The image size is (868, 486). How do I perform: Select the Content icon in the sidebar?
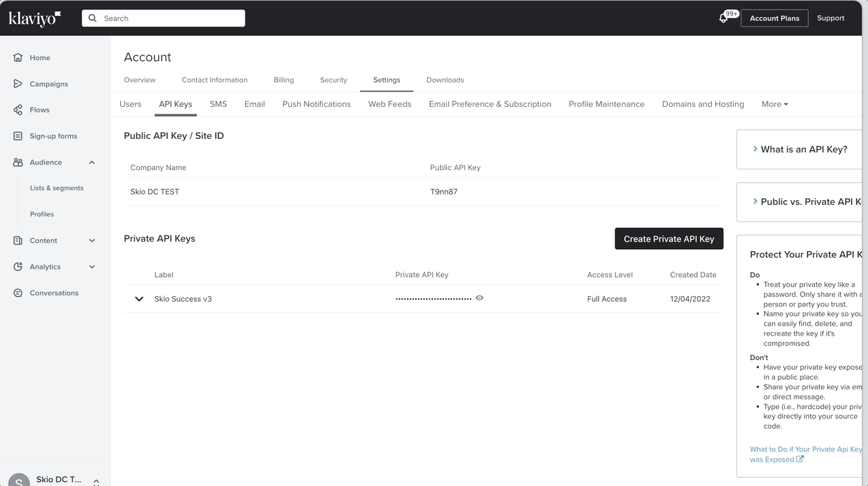click(18, 240)
